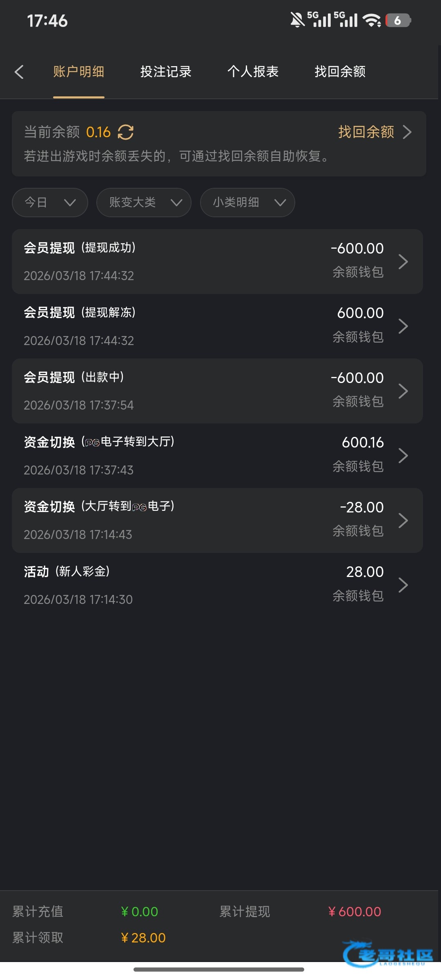
Task: View PG电子转到大厅 transfer detail arrow
Action: pyautogui.click(x=403, y=456)
